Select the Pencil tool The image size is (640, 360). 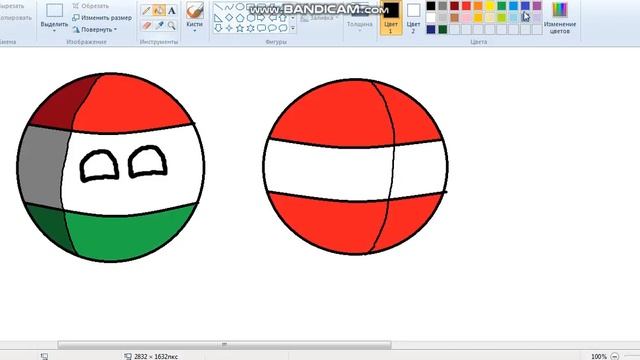pyautogui.click(x=146, y=11)
